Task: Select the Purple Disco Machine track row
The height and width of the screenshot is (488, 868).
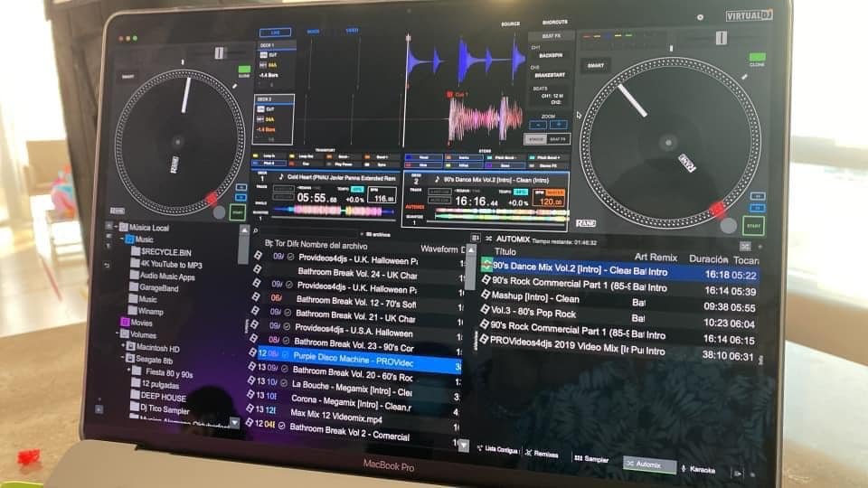Action: point(358,359)
